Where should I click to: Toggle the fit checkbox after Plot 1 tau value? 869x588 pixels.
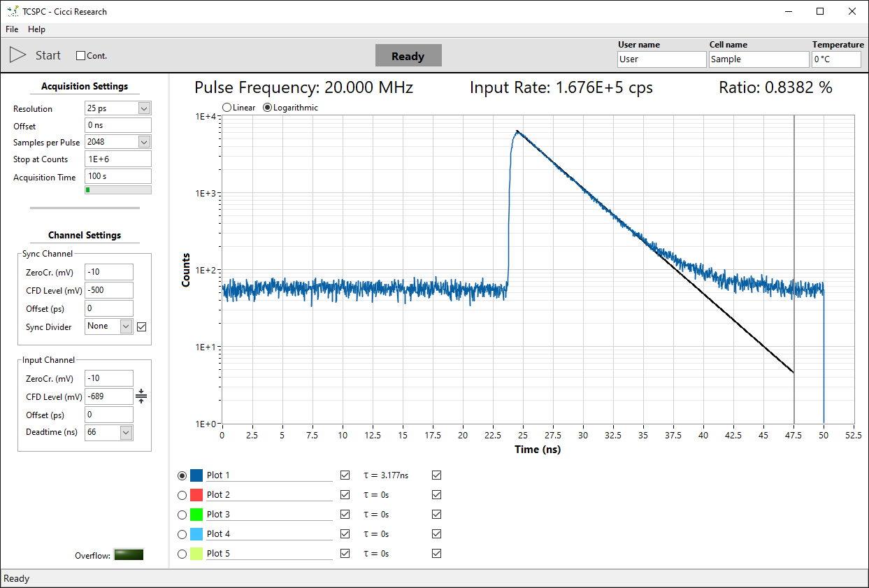[x=437, y=475]
